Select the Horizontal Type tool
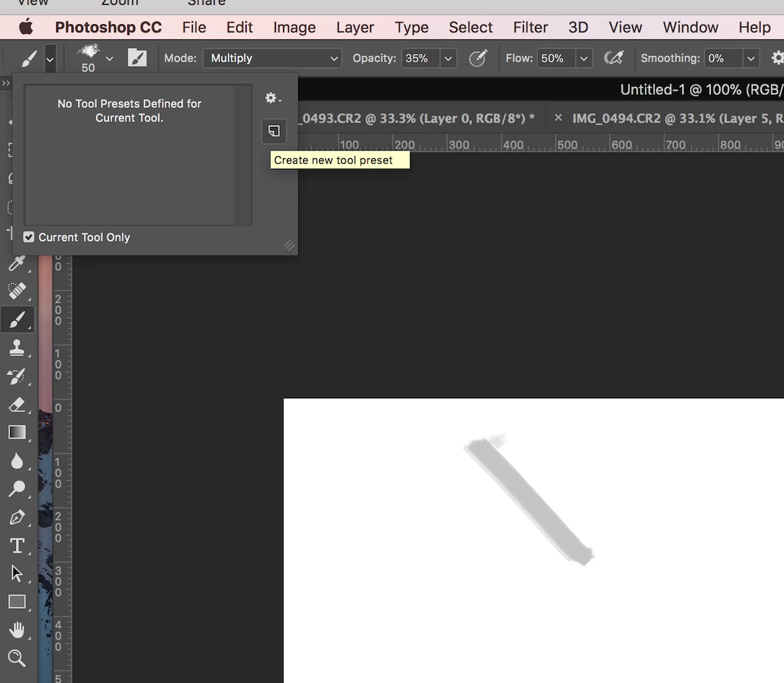The image size is (784, 683). coord(17,546)
